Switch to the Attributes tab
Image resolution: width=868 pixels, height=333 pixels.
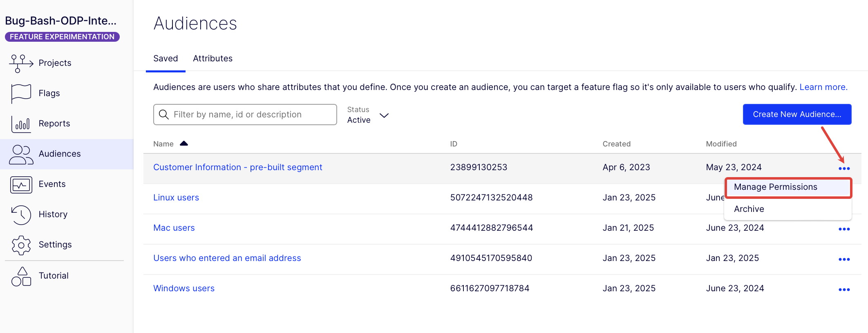pyautogui.click(x=213, y=59)
